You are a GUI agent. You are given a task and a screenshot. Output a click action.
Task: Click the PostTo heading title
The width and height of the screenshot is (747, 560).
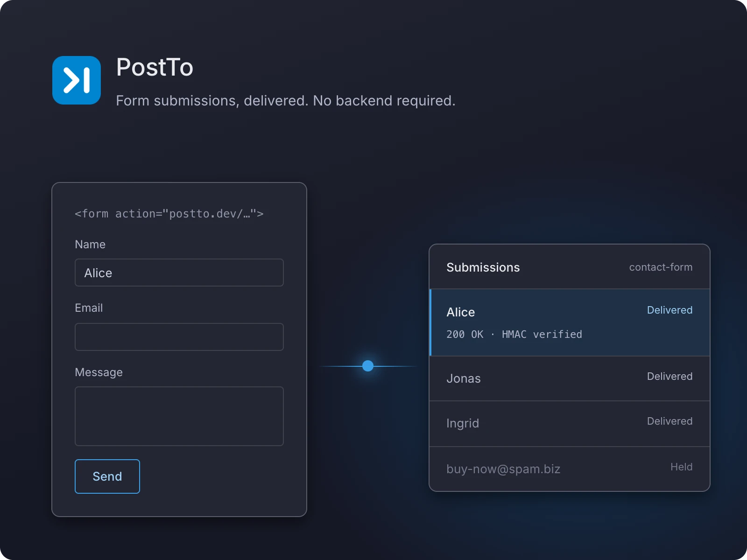pos(155,67)
